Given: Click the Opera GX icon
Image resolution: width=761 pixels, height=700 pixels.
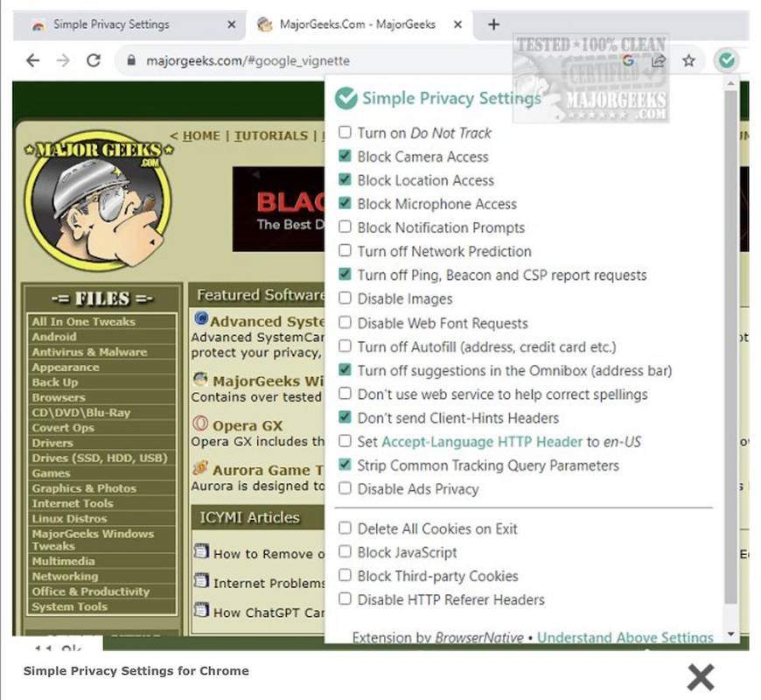Looking at the screenshot, I should (x=200, y=423).
